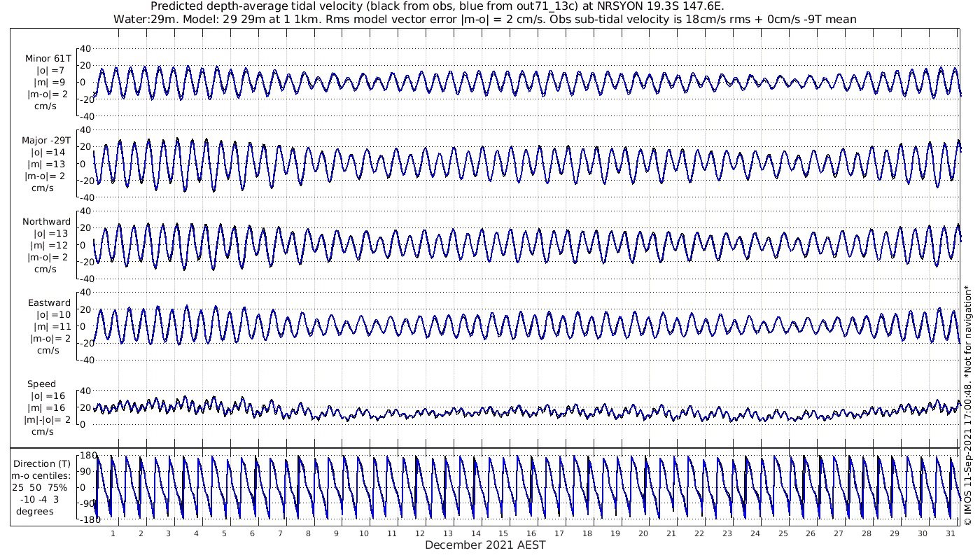
Task: Select the 'Eastward' panel label
Action: click(x=49, y=302)
